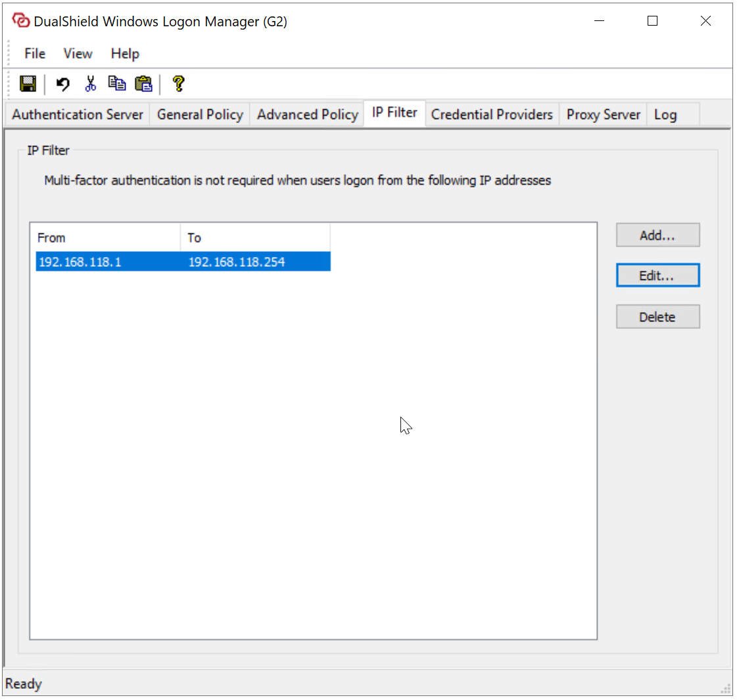This screenshot has height=700, width=739.
Task: Click the Save floppy disk icon
Action: [x=28, y=84]
